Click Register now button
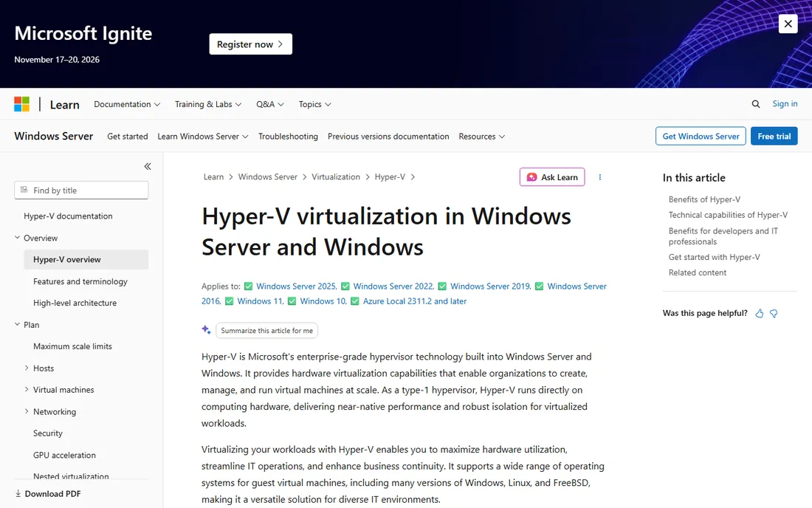The height and width of the screenshot is (508, 812). (251, 44)
